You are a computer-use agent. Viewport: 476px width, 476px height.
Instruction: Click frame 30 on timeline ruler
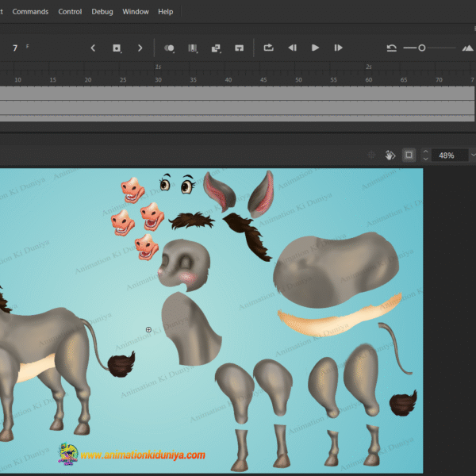[158, 80]
